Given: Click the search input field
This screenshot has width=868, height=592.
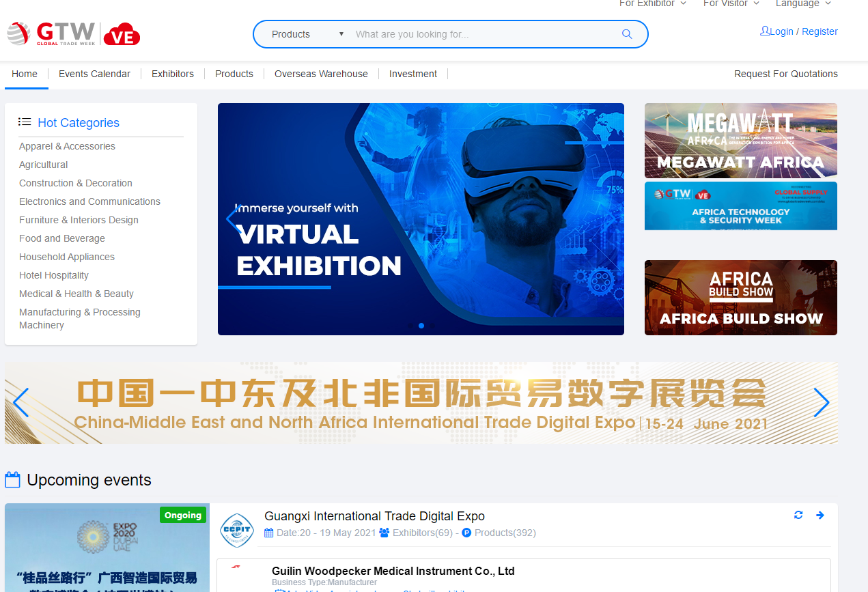Looking at the screenshot, I should pyautogui.click(x=485, y=34).
